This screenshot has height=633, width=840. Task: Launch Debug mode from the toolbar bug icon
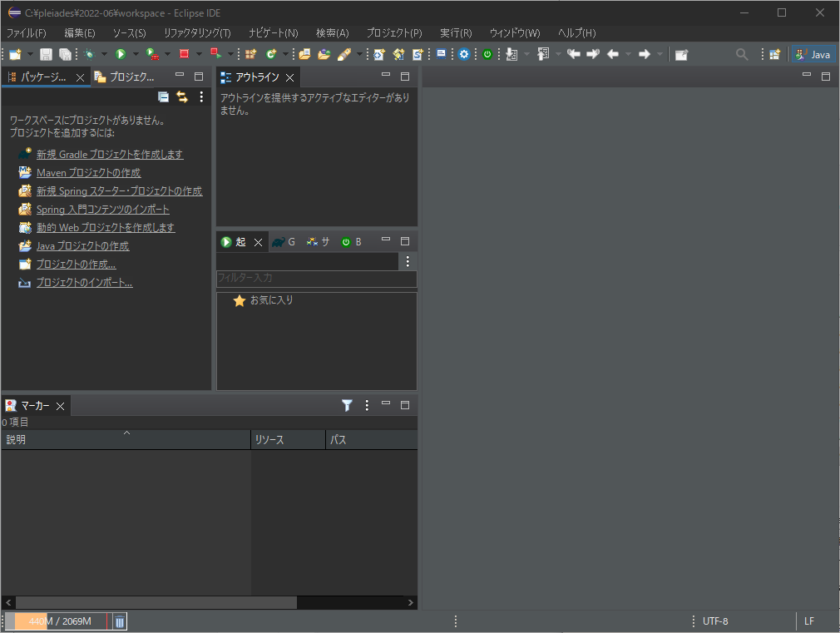coord(90,53)
